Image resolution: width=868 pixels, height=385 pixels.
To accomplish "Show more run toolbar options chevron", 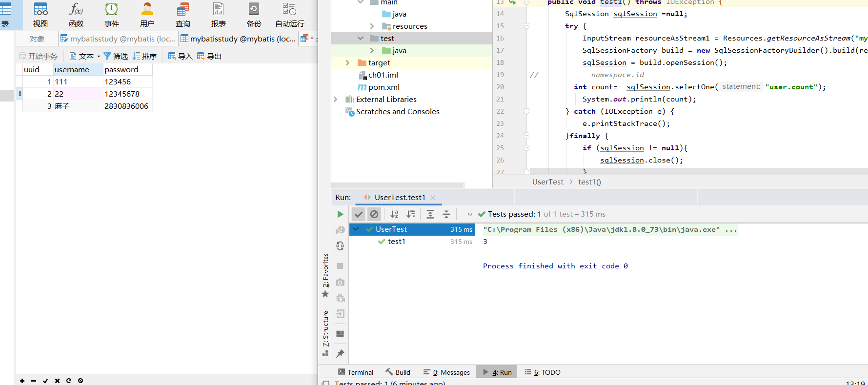I will [x=469, y=214].
